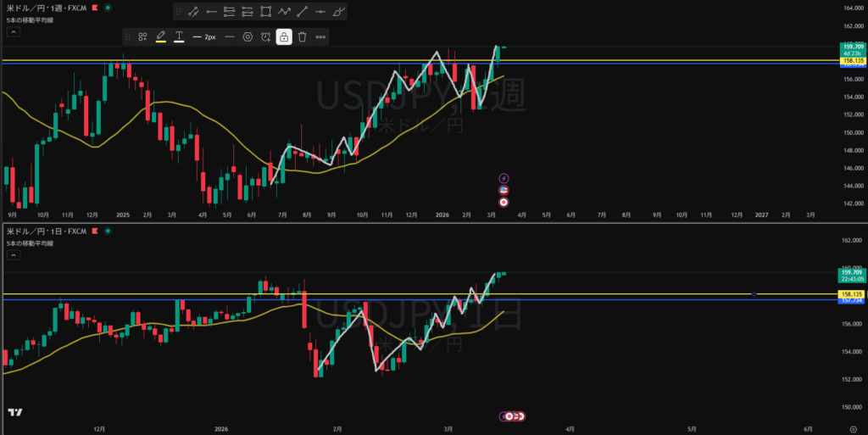Delete the selected drawing with trash icon
The image size is (868, 435).
[x=302, y=36]
